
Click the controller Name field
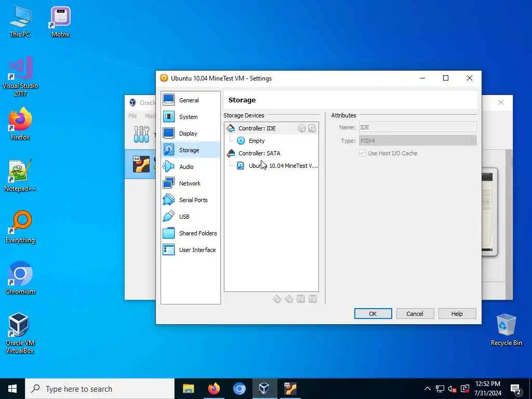click(x=418, y=127)
